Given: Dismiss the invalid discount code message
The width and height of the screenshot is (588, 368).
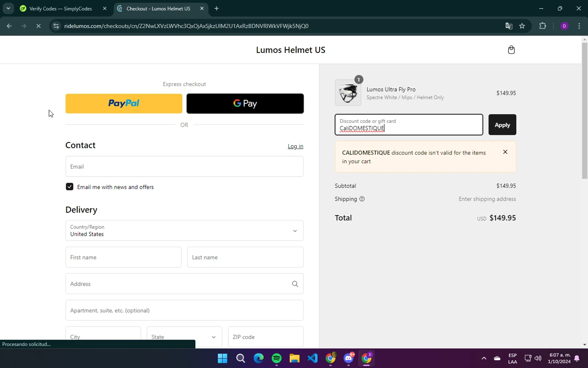Looking at the screenshot, I should 505,152.
